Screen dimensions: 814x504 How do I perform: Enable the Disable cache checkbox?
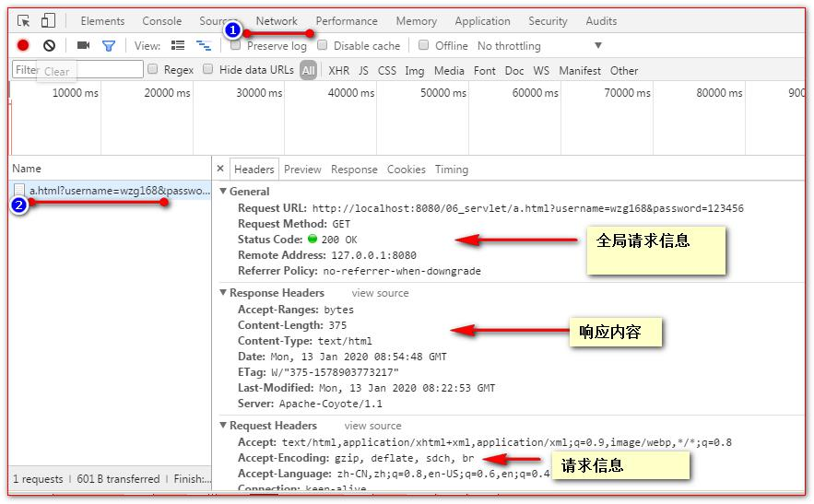323,46
